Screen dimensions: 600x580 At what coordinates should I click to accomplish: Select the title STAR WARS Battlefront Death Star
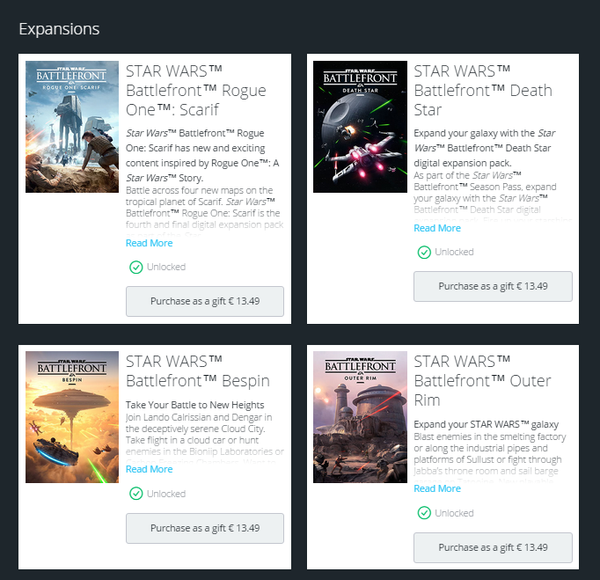pos(483,90)
